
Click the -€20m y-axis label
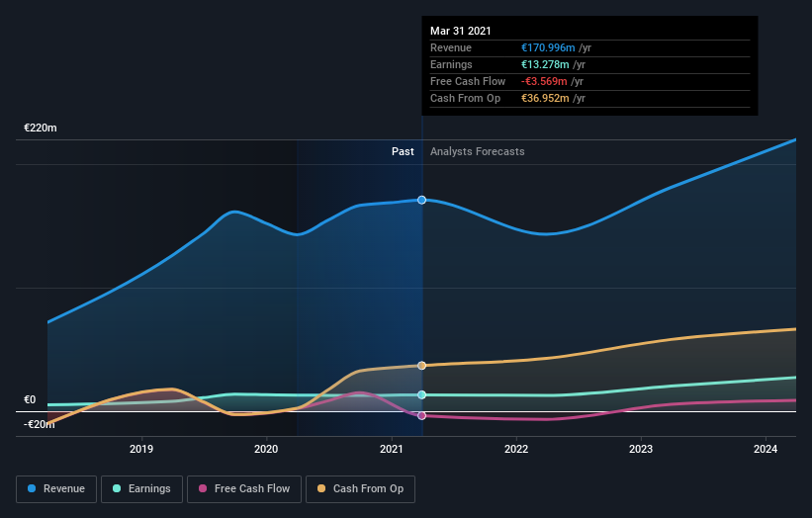[x=40, y=424]
